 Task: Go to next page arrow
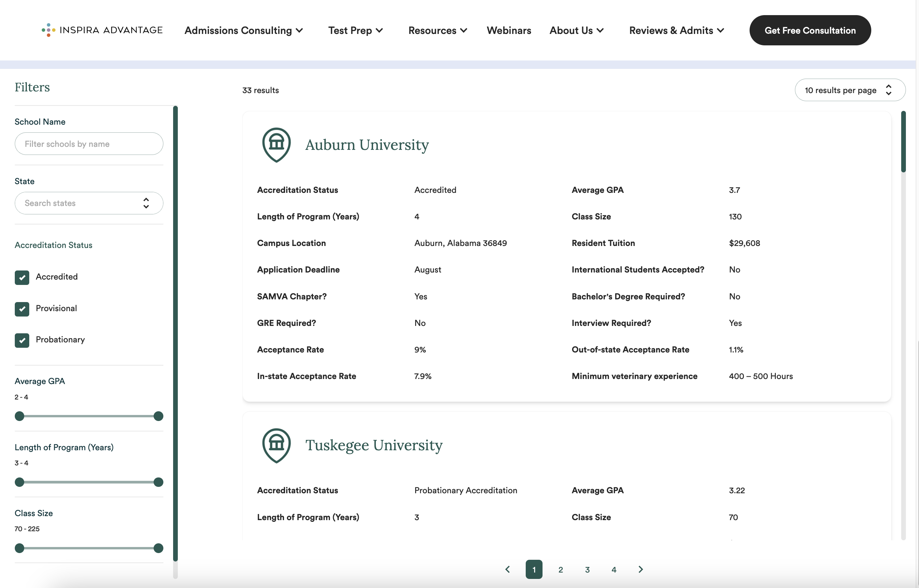(x=641, y=569)
